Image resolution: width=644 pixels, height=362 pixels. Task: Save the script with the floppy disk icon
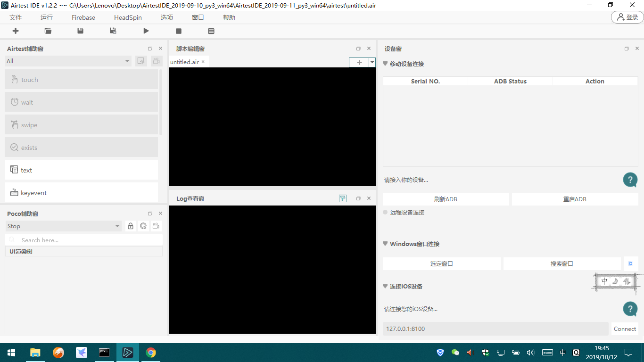pyautogui.click(x=81, y=31)
